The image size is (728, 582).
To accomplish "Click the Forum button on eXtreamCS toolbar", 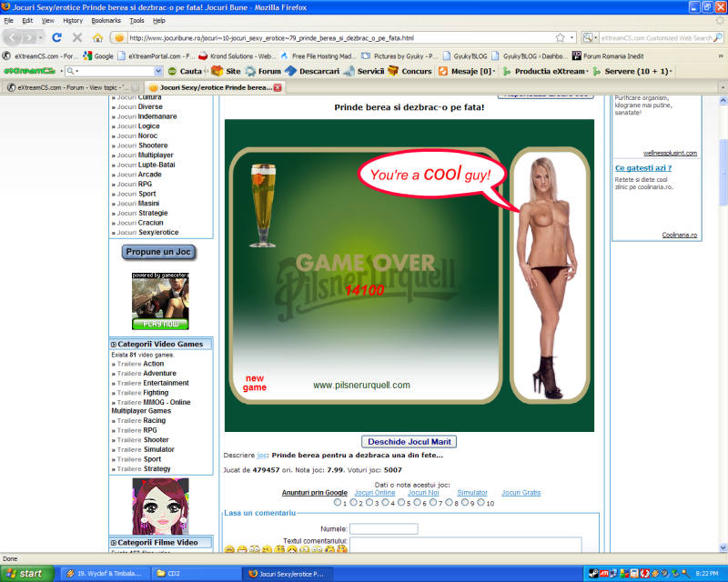I will pos(263,71).
